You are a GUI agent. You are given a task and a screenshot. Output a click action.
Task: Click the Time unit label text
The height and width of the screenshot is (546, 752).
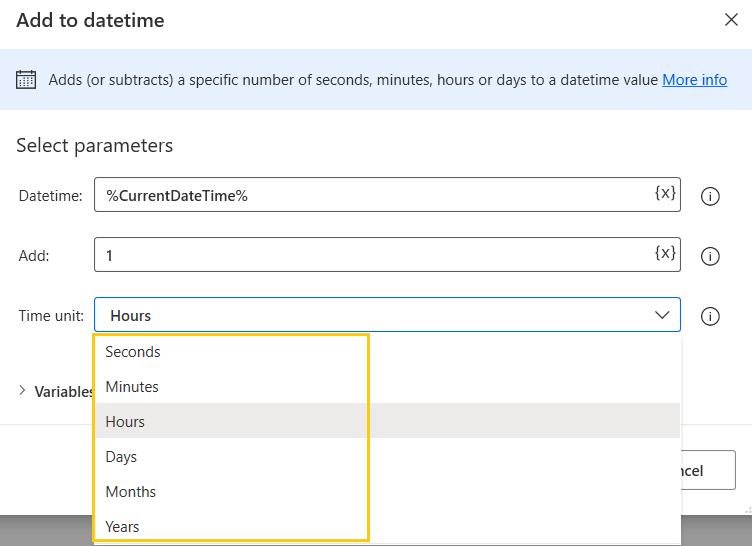tap(51, 316)
